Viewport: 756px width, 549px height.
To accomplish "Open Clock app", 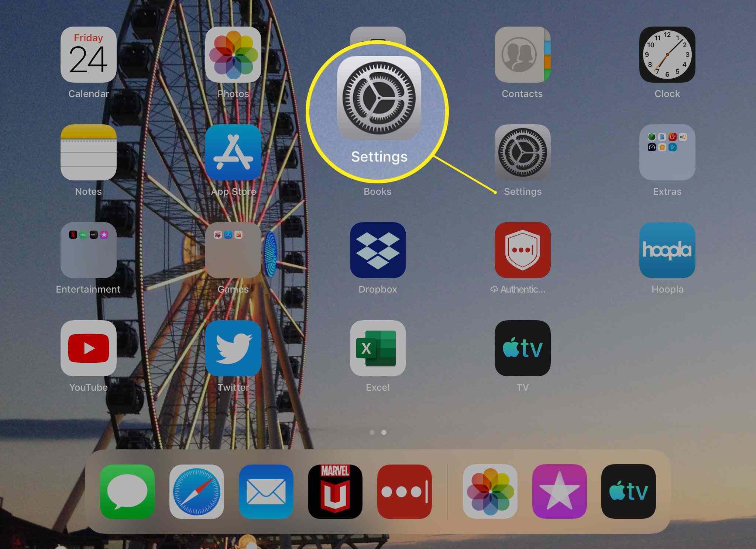I will coord(668,58).
